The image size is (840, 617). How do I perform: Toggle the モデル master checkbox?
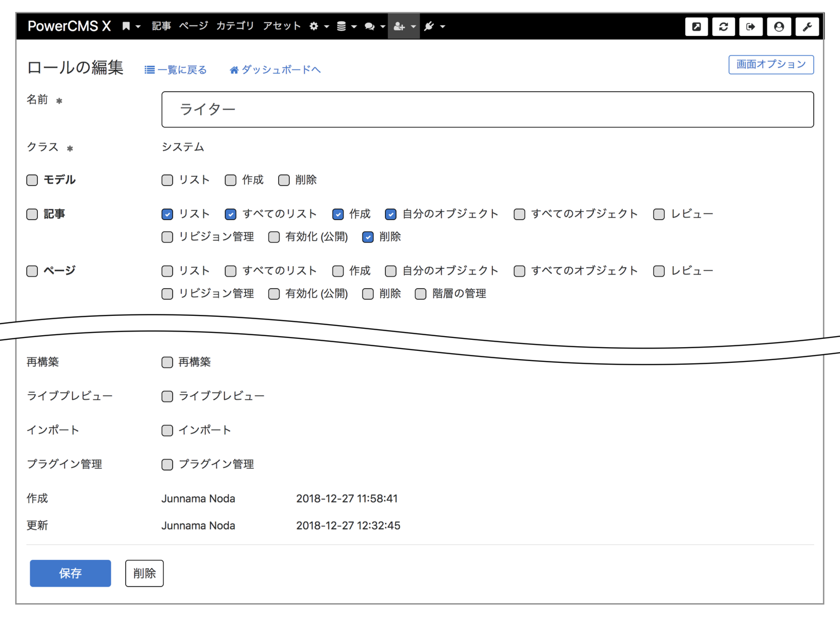click(x=32, y=180)
